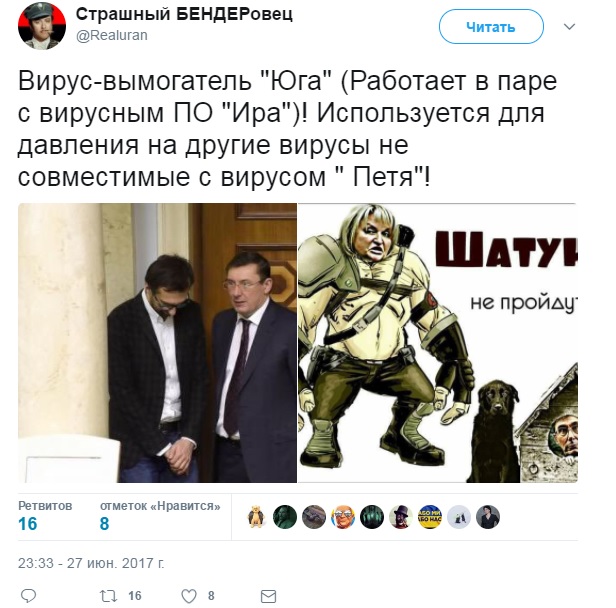The height and width of the screenshot is (608, 616).
Task: Open the 23:33 - 27 июн. 2017 timestamp
Action: point(91,563)
